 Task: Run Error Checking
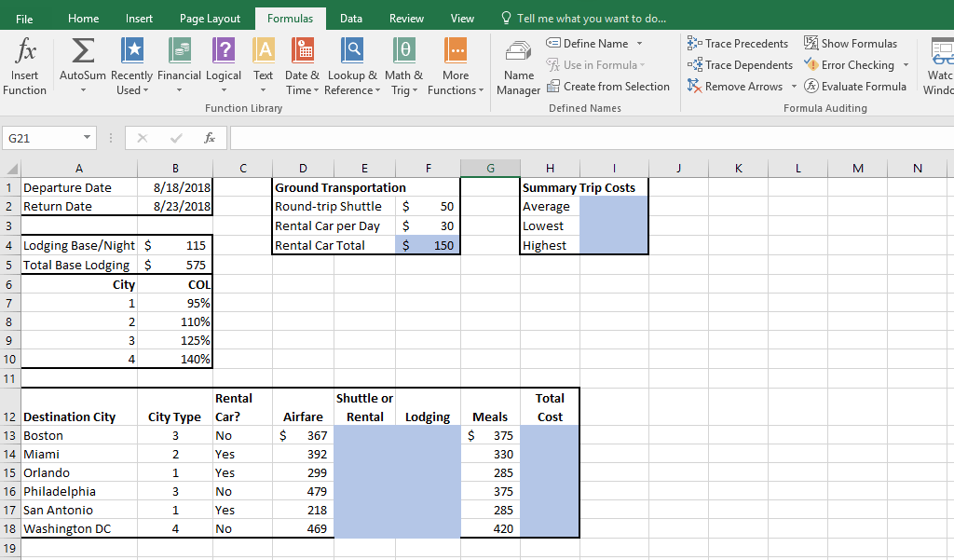point(849,64)
